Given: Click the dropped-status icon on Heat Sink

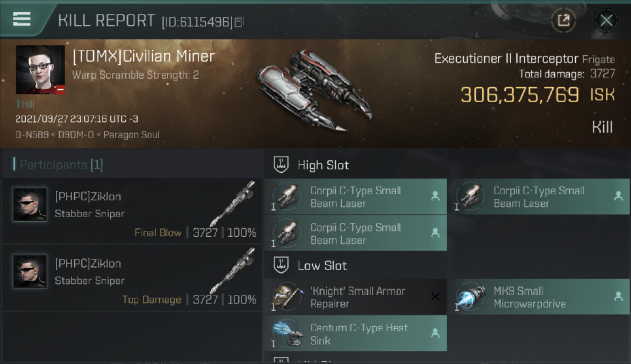Looking at the screenshot, I should tap(435, 333).
